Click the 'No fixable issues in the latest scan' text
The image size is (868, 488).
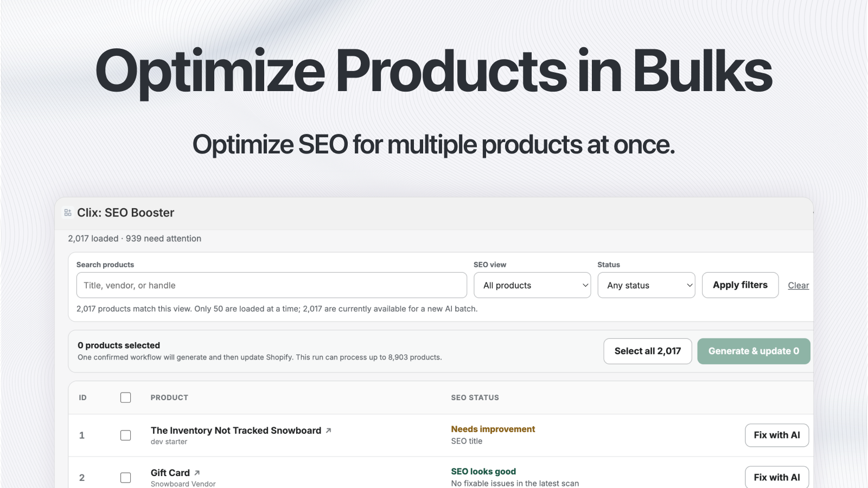tap(515, 484)
